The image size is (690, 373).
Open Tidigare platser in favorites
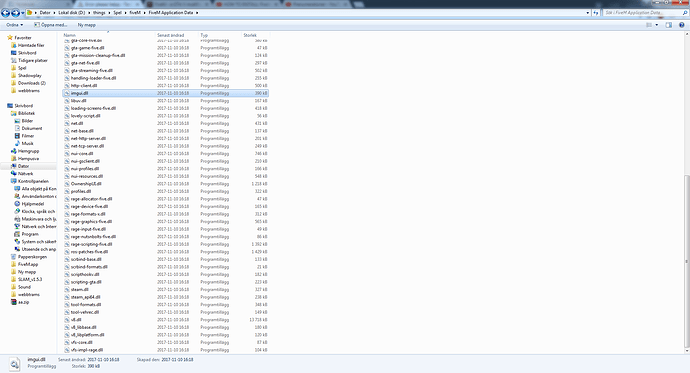tap(32, 60)
